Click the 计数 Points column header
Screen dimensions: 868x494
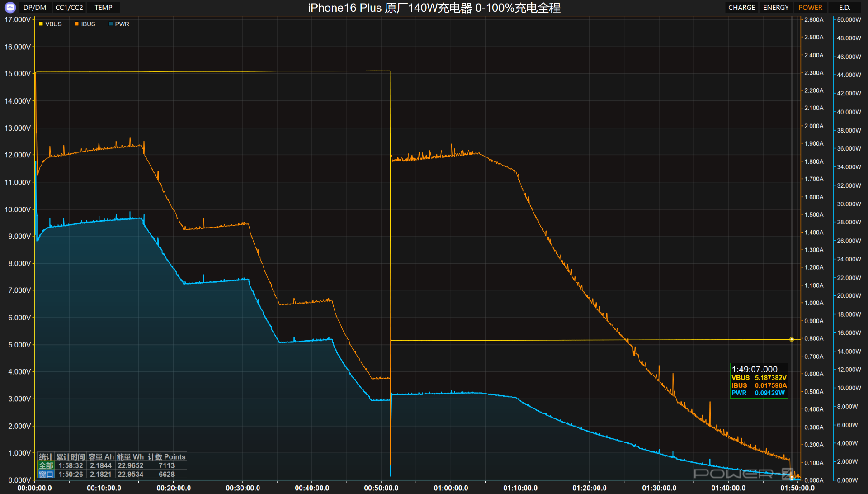click(x=167, y=457)
